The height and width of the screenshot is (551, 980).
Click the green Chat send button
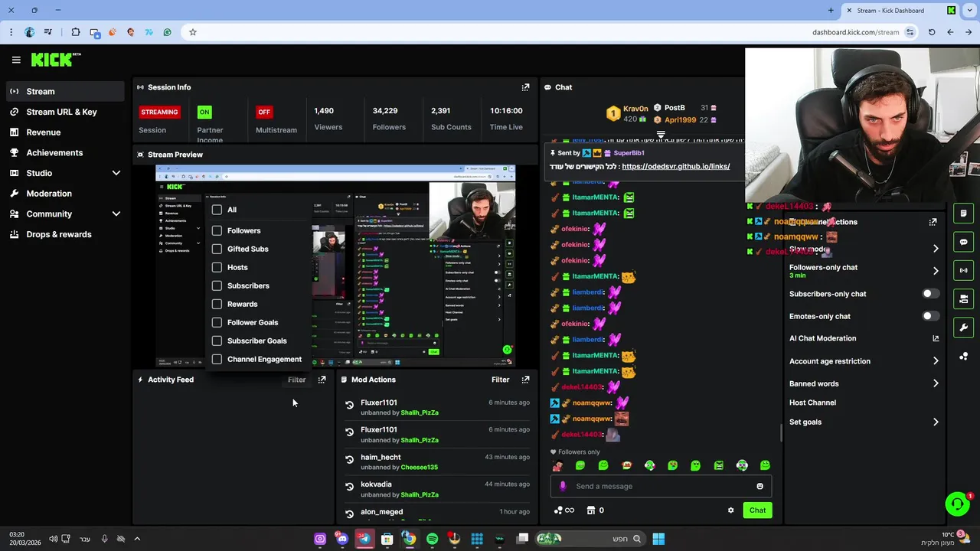[757, 510]
